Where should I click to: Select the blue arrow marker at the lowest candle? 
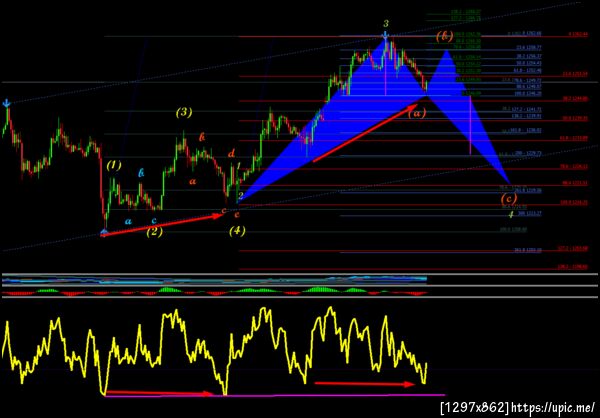point(104,232)
